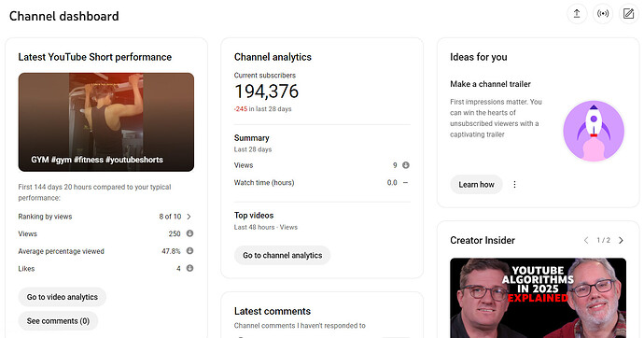Click the rocket channel trailer illustration
The image size is (644, 338).
[x=594, y=131]
